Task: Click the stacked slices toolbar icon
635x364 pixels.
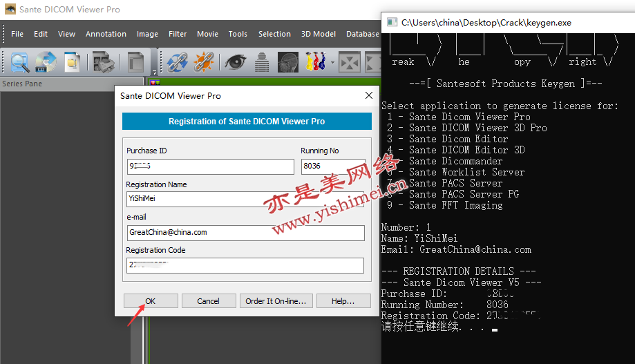Action: [262, 62]
